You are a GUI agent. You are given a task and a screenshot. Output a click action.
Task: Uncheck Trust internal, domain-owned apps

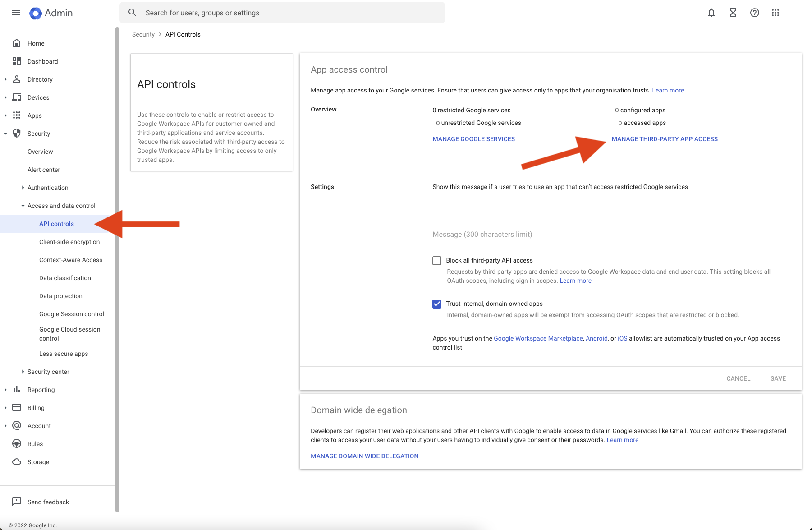click(436, 304)
